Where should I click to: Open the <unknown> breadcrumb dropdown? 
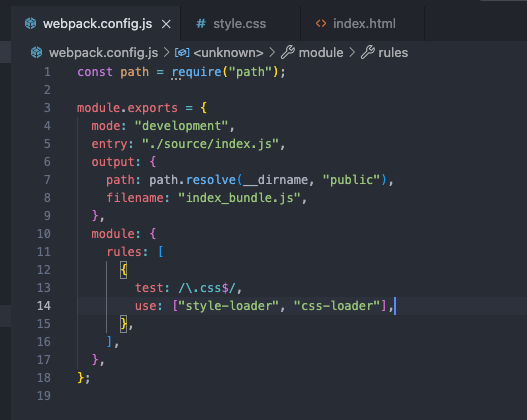click(229, 53)
